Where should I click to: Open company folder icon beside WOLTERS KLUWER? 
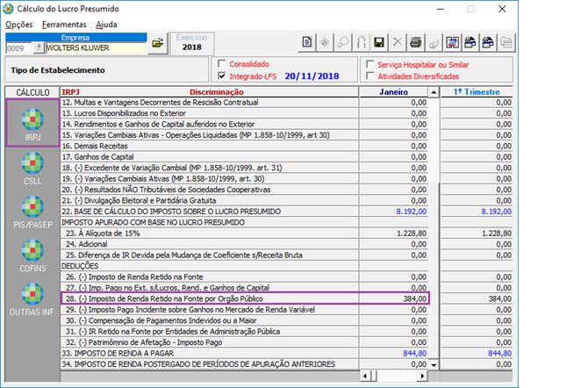point(157,43)
